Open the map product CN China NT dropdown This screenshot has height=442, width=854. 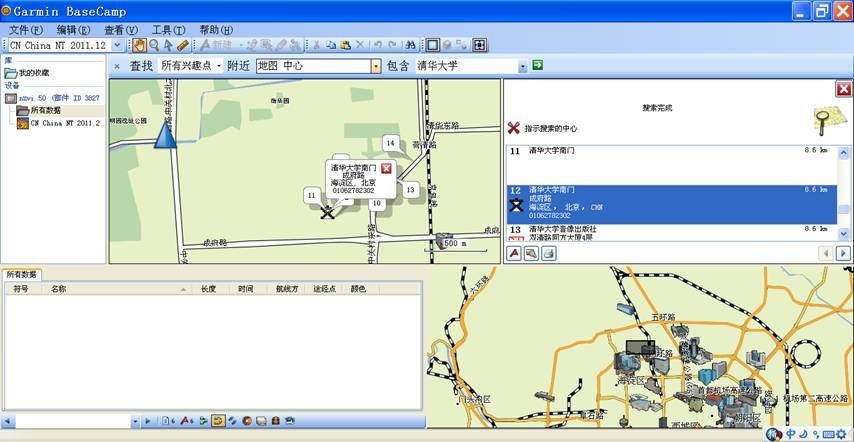pyautogui.click(x=118, y=45)
